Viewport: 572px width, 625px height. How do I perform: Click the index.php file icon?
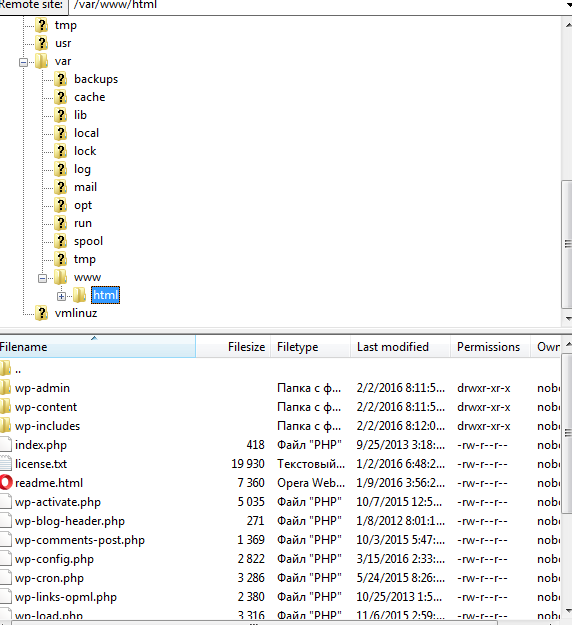pyautogui.click(x=6, y=444)
